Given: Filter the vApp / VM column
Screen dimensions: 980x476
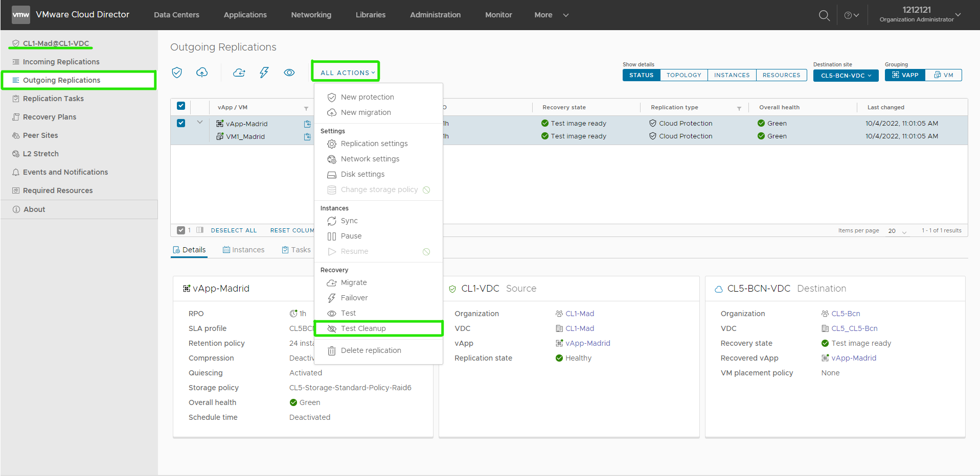Looking at the screenshot, I should pos(306,108).
